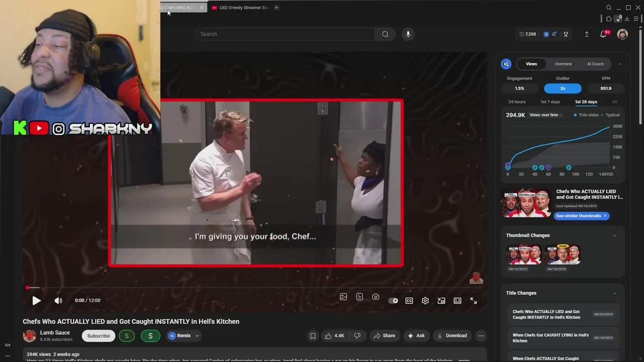Image resolution: width=644 pixels, height=362 pixels.
Task: Collapse Thumbnail Changes section
Action: (614, 235)
